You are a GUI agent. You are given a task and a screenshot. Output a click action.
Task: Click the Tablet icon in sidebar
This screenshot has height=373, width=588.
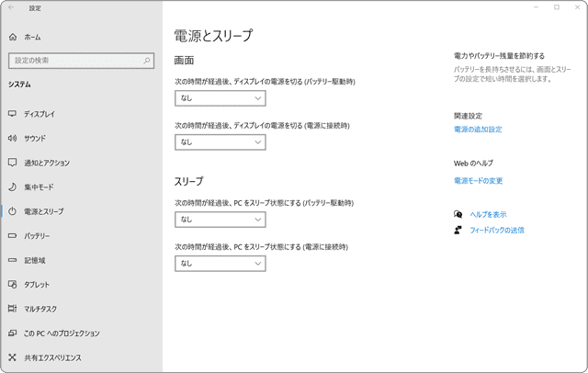coord(12,284)
